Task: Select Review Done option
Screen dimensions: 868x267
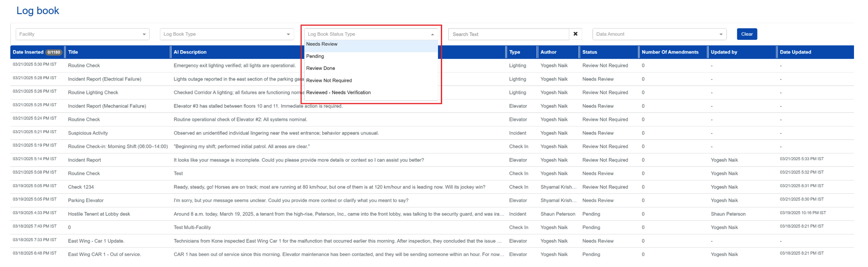Action: (x=320, y=68)
